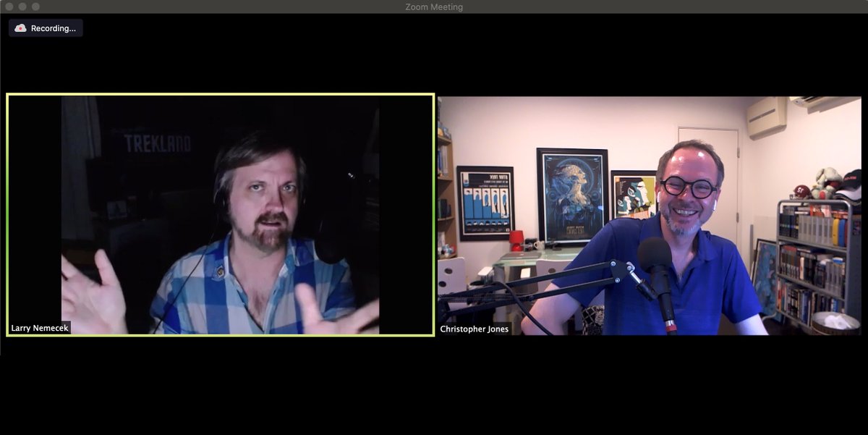Click the cloud icon in Recording indicator
Viewport: 868px width, 435px height.
click(20, 28)
